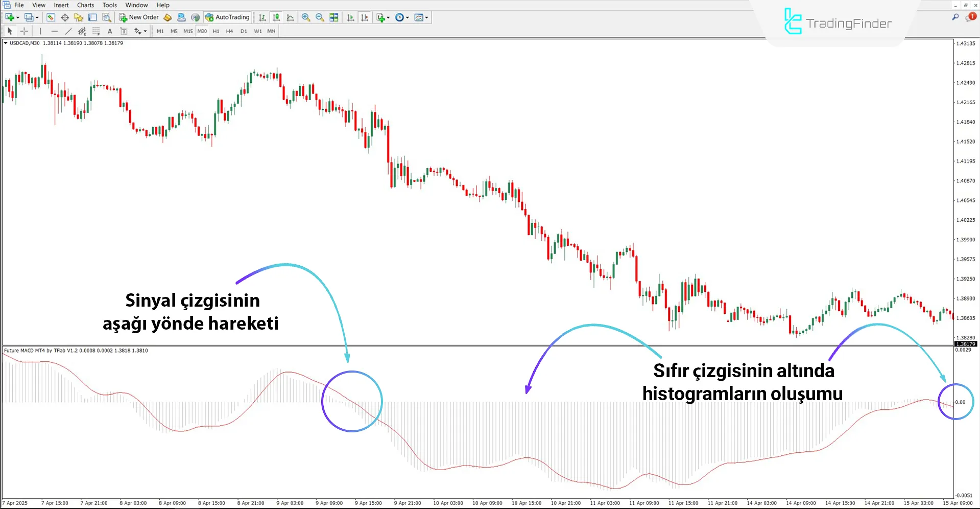The height and width of the screenshot is (509, 980).
Task: Switch timeframe to H4
Action: [x=229, y=31]
